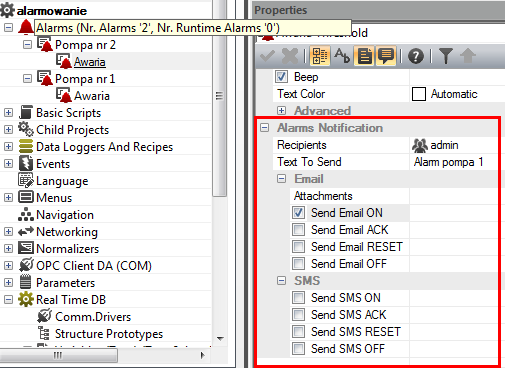Expand the Advanced properties group

coord(281,111)
